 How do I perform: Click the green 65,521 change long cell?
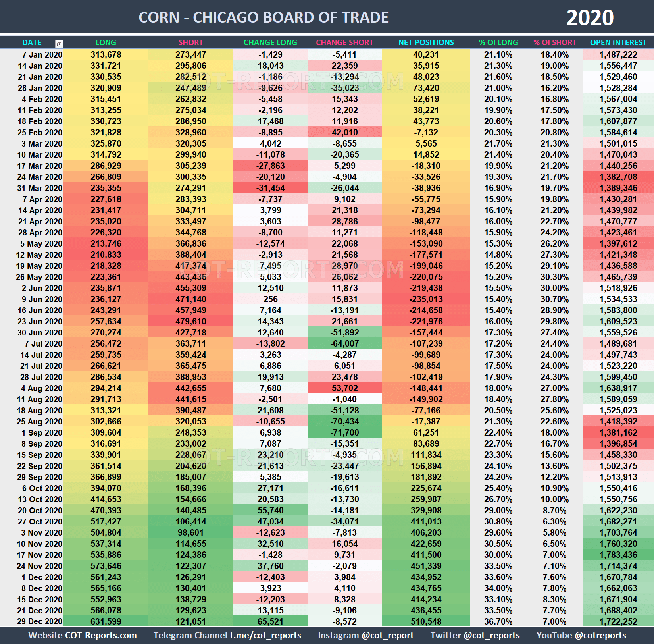coord(270,621)
